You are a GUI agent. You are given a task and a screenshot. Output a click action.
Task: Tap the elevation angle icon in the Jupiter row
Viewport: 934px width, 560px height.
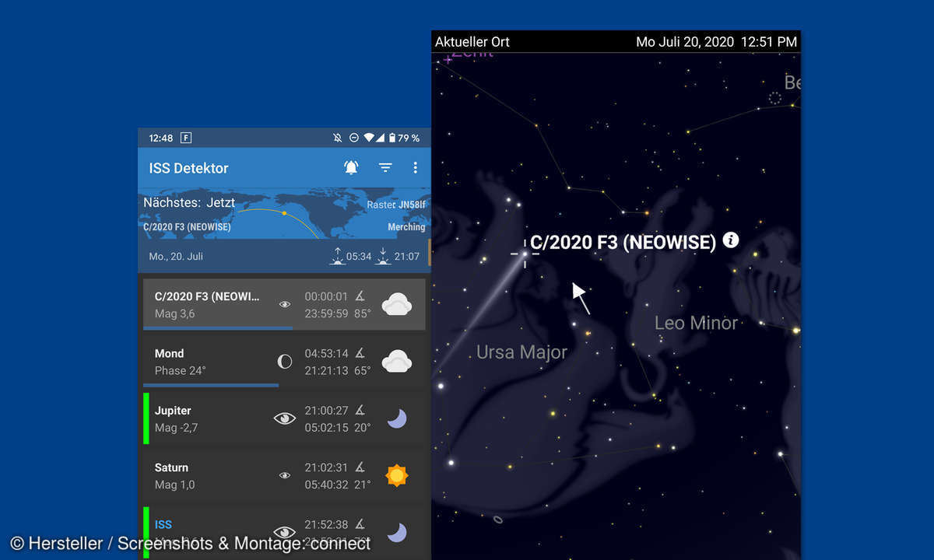[x=360, y=410]
